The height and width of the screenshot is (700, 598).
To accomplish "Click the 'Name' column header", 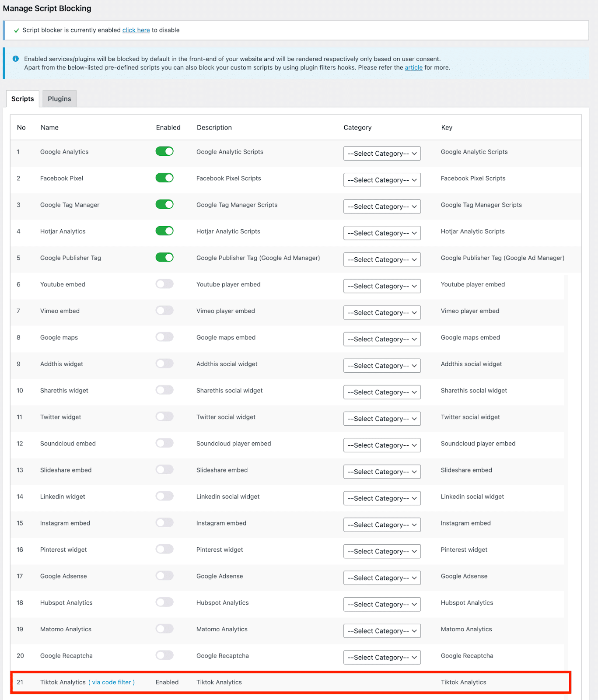I will [x=49, y=127].
